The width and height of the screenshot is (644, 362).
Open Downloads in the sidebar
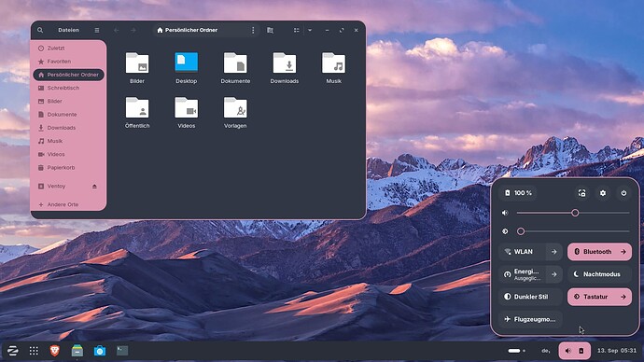click(68, 128)
